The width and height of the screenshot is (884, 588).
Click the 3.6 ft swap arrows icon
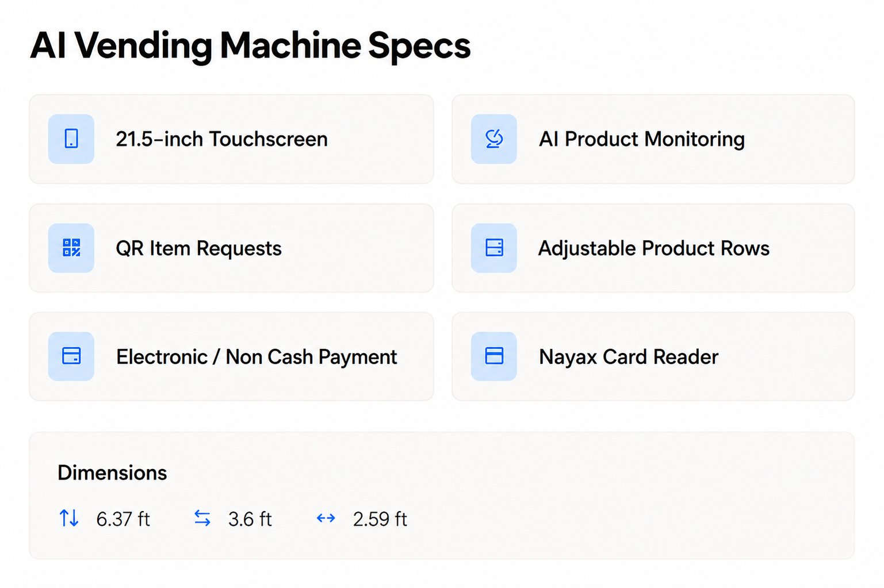tap(202, 518)
